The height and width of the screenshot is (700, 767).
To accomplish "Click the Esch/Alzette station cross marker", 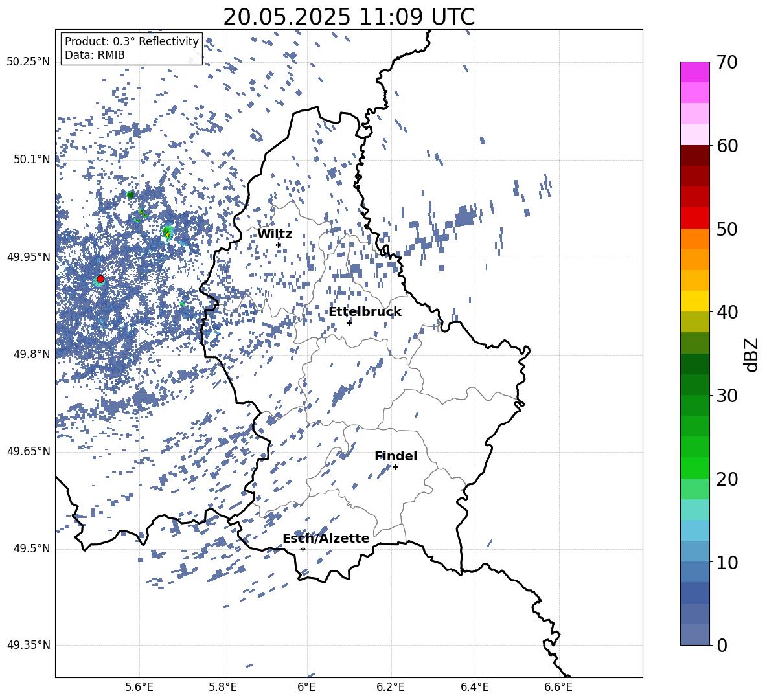I will click(x=303, y=549).
